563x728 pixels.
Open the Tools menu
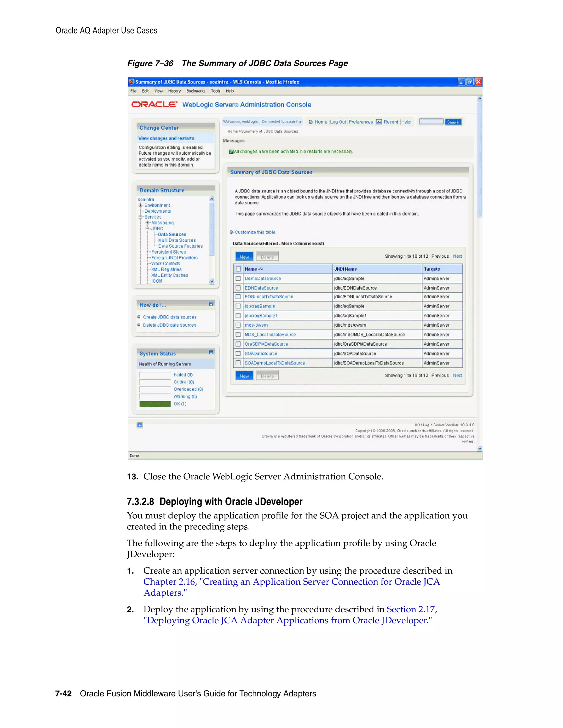pyautogui.click(x=216, y=91)
